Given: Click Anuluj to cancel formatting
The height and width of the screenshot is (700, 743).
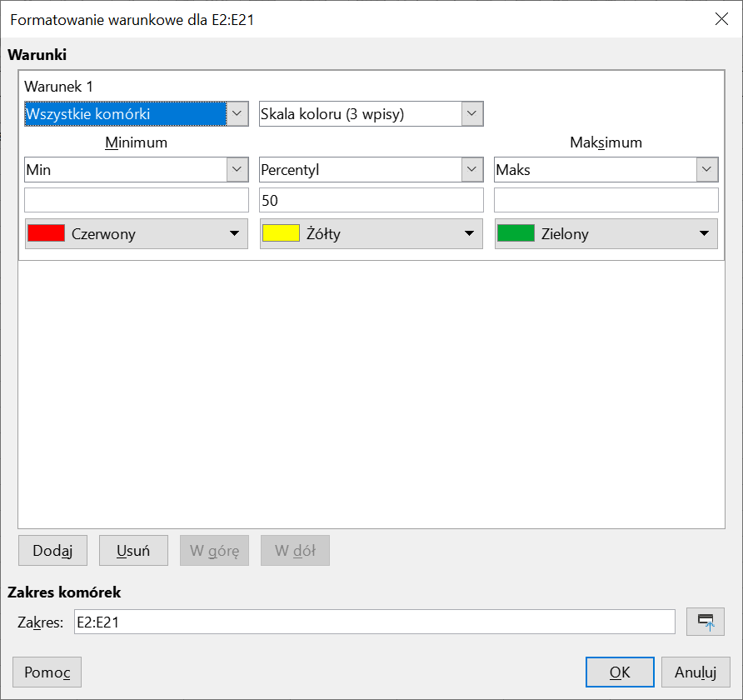Looking at the screenshot, I should 696,672.
